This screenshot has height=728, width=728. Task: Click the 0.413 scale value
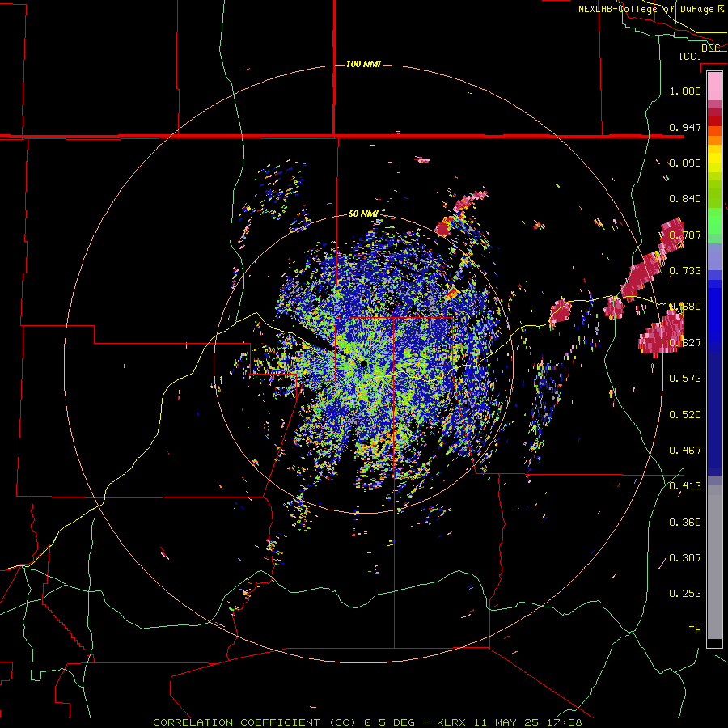click(685, 486)
